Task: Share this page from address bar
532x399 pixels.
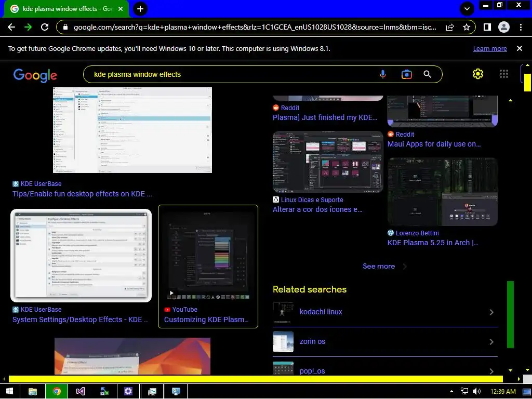Action: point(450,27)
